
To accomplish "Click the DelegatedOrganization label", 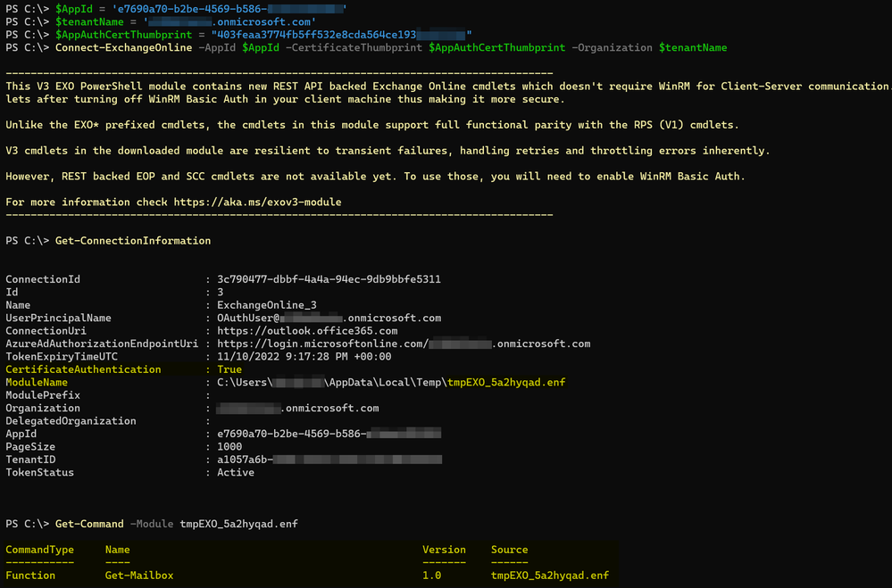I will 71,421.
